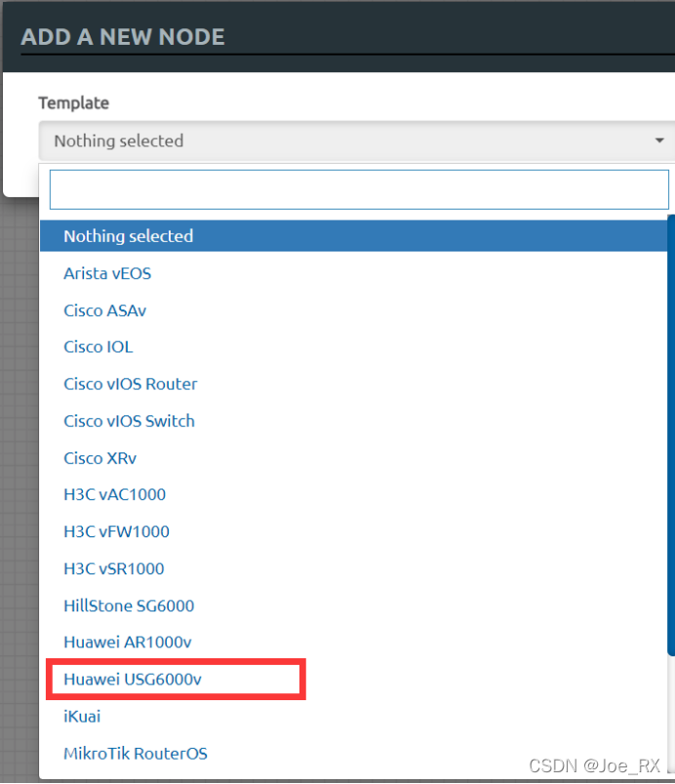Open the Template dropdown selector
675x784 pixels.
point(357,140)
